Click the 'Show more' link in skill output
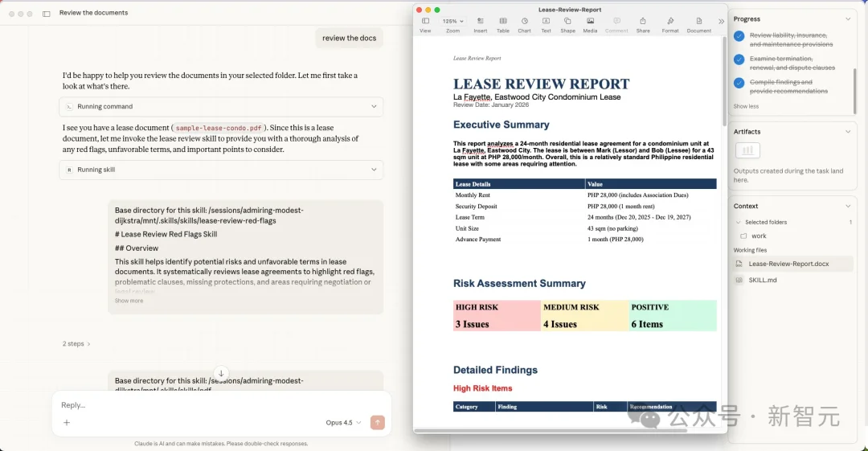 (129, 301)
